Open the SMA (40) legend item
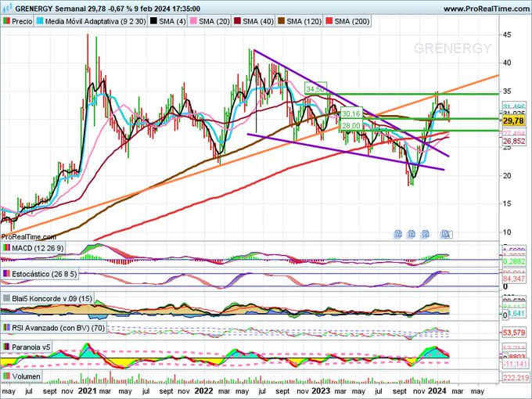532x399 pixels. (253, 21)
